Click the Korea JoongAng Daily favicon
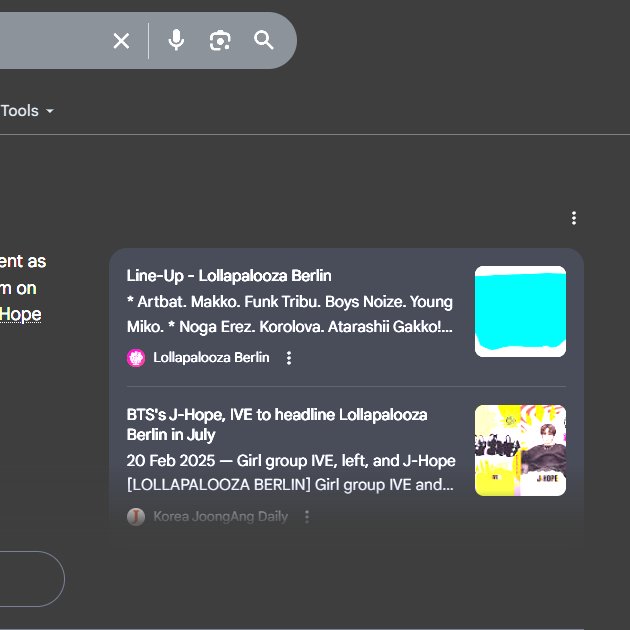 tap(136, 517)
